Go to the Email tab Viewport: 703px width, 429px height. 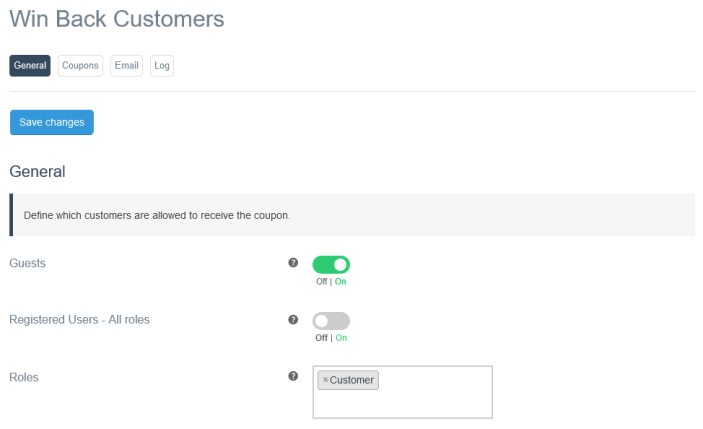[127, 66]
